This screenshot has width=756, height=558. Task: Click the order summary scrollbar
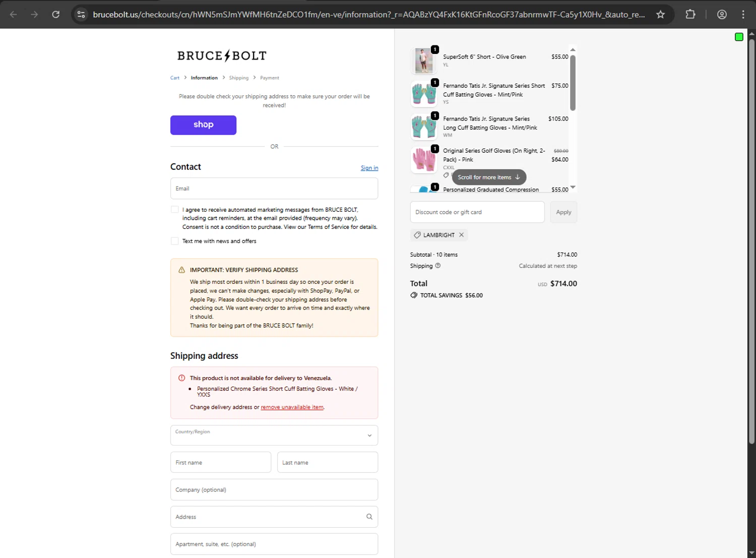click(573, 83)
